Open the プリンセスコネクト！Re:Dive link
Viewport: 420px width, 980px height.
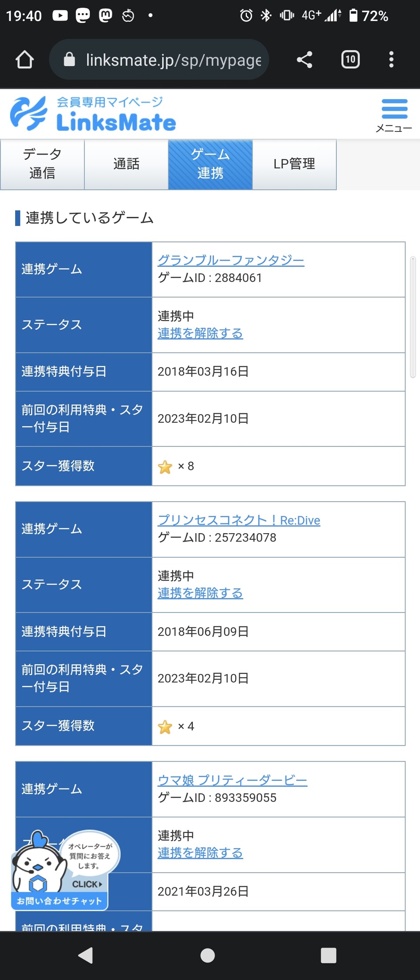tap(239, 520)
